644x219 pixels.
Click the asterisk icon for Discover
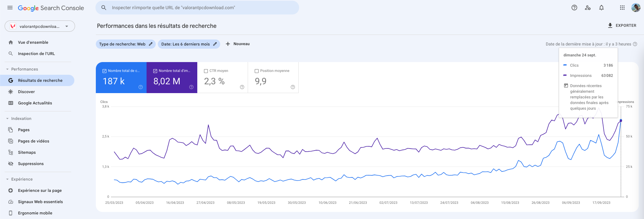click(11, 92)
